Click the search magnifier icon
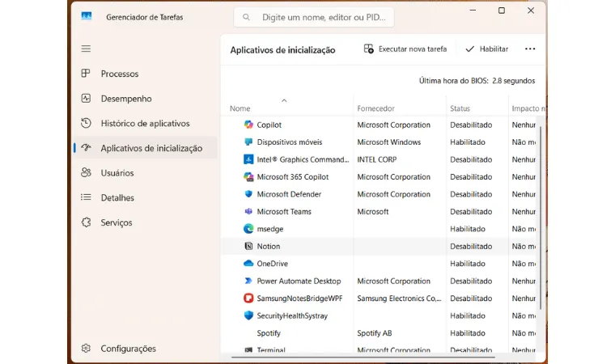The image size is (615, 364). point(246,17)
